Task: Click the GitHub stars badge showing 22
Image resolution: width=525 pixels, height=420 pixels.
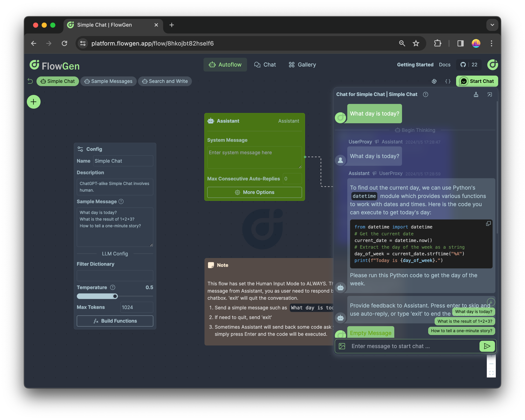Action: (x=469, y=65)
